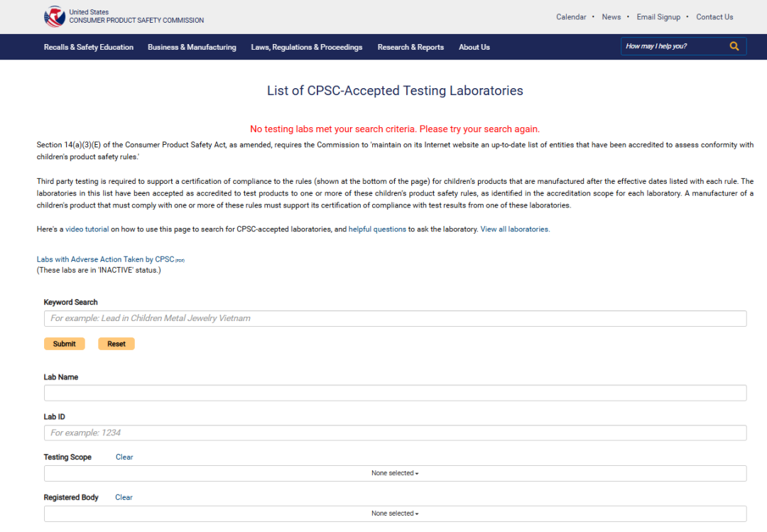This screenshot has width=767, height=532.
Task: Click the CPSC eagle logo
Action: pyautogui.click(x=54, y=16)
